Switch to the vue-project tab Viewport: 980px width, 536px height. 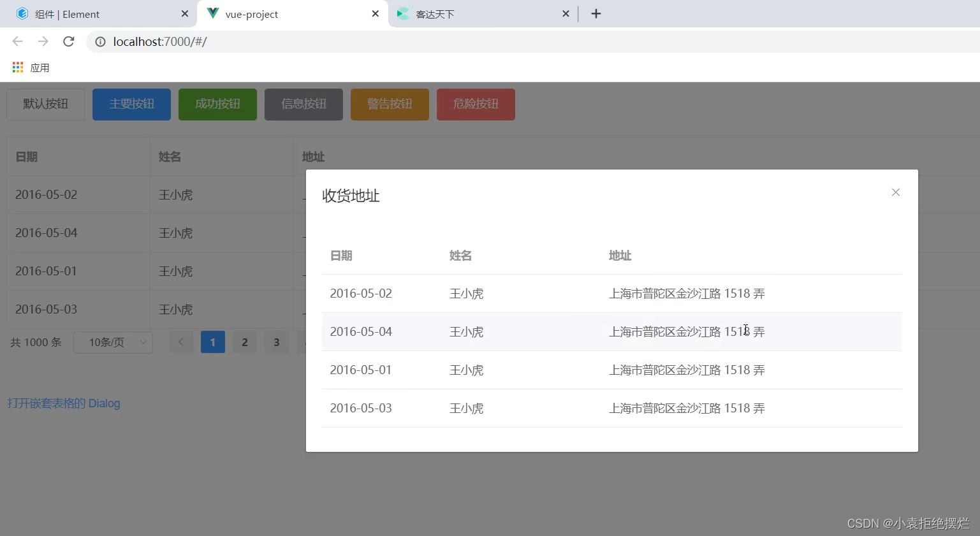click(293, 13)
